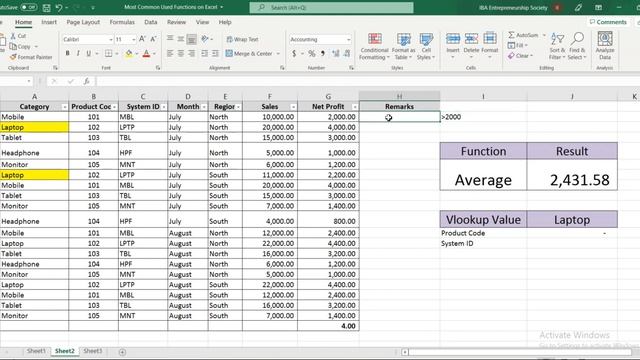This screenshot has width=640, height=360.
Task: Toggle Underline formatting
Action: click(88, 53)
